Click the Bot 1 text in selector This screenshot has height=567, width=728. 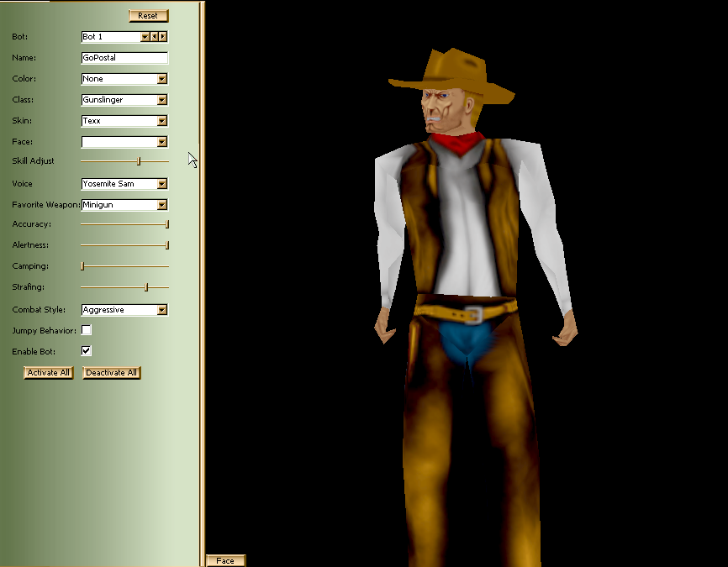coord(92,37)
